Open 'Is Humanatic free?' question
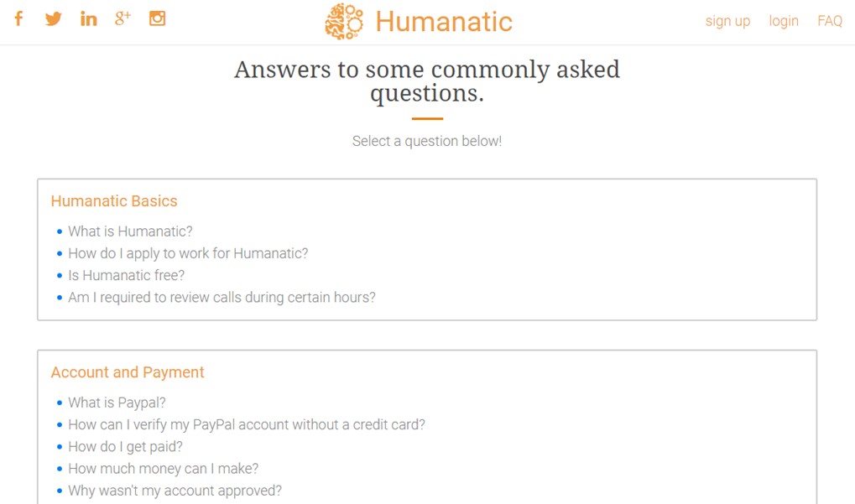Image resolution: width=855 pixels, height=504 pixels. [x=125, y=275]
